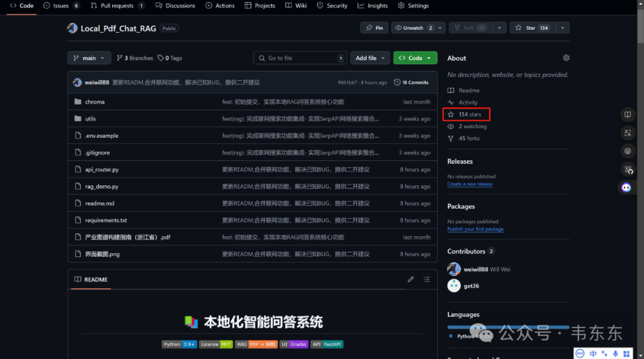Open README outline list icon
The width and height of the screenshot is (644, 359).
coord(427,279)
